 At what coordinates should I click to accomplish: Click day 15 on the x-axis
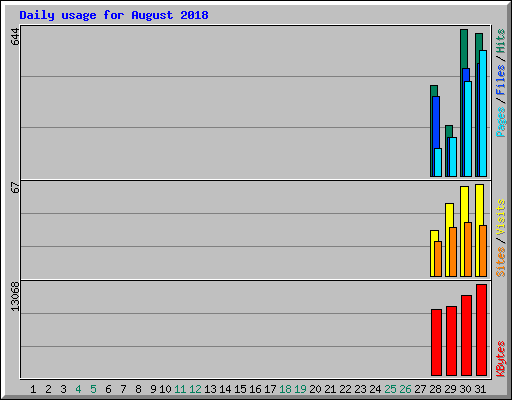[x=240, y=389]
